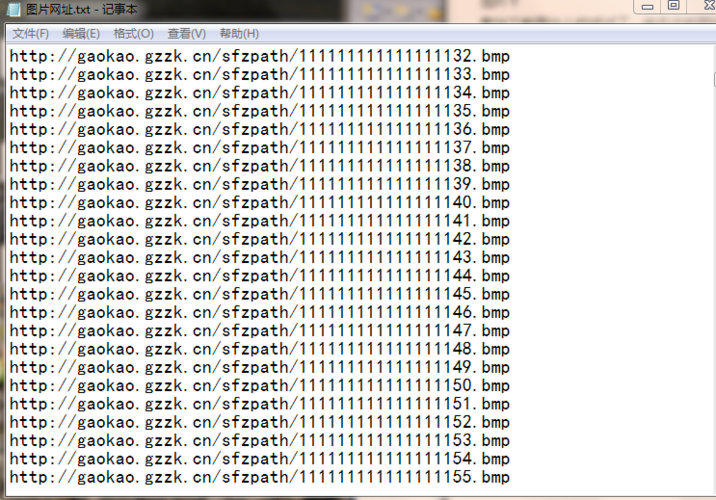Maximize the Notepad window

pyautogui.click(x=673, y=5)
